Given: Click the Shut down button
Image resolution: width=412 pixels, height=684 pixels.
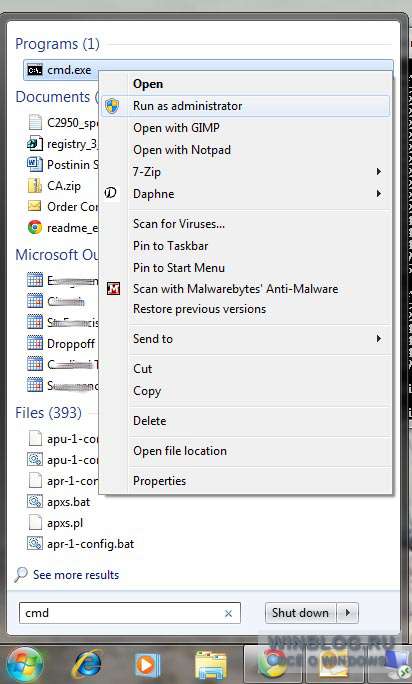Looking at the screenshot, I should pos(300,613).
